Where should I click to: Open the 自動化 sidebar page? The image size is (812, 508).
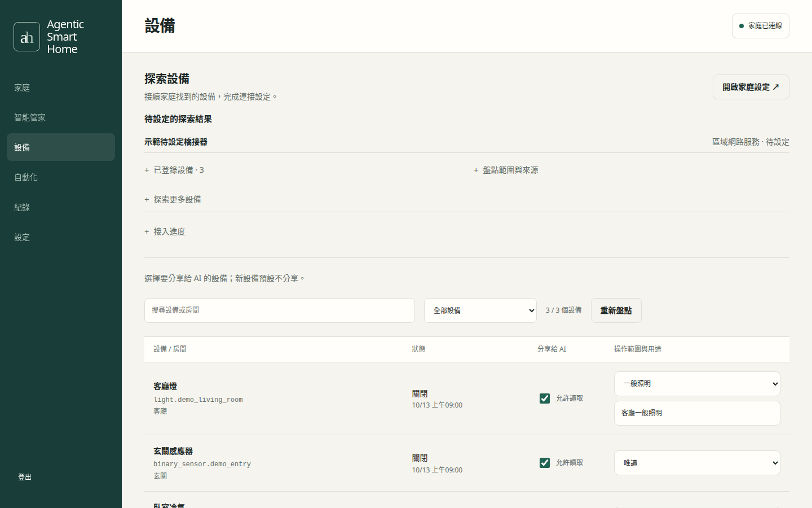coord(61,177)
